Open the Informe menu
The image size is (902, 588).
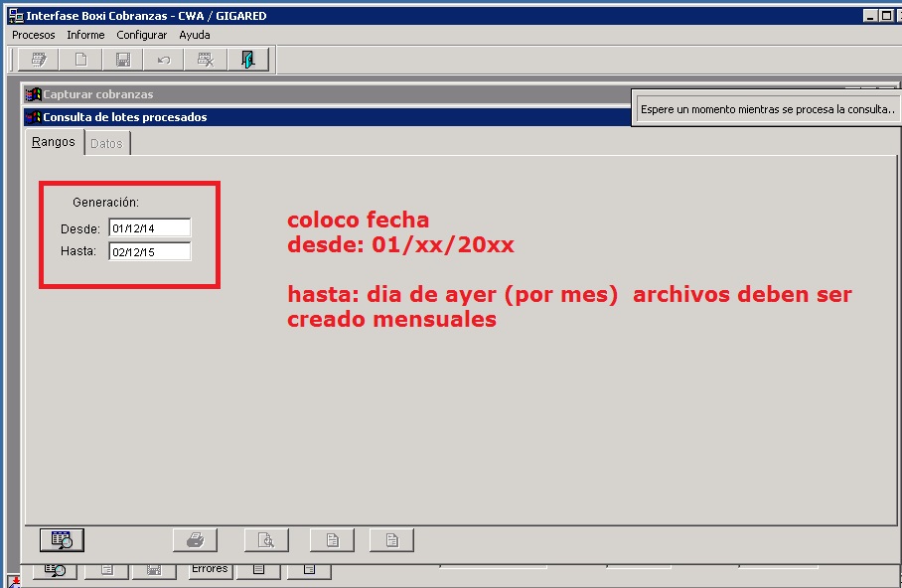click(85, 35)
